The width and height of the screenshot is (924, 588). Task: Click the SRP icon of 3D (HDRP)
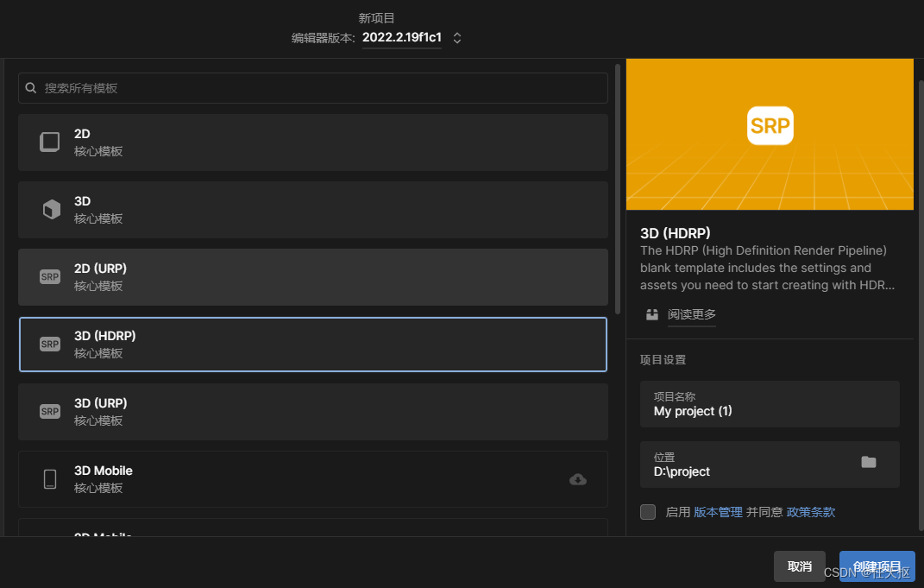click(50, 344)
